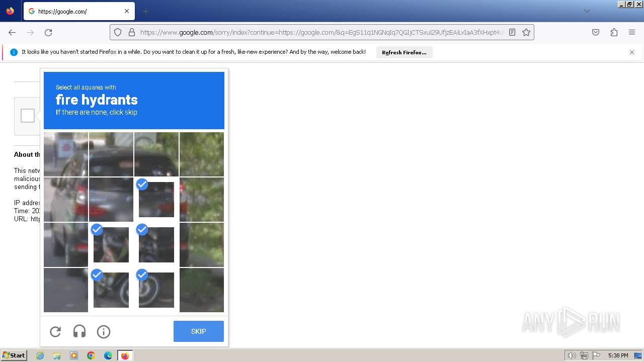View site security lock information
Image resolution: width=644 pixels, height=362 pixels.
click(x=132, y=32)
